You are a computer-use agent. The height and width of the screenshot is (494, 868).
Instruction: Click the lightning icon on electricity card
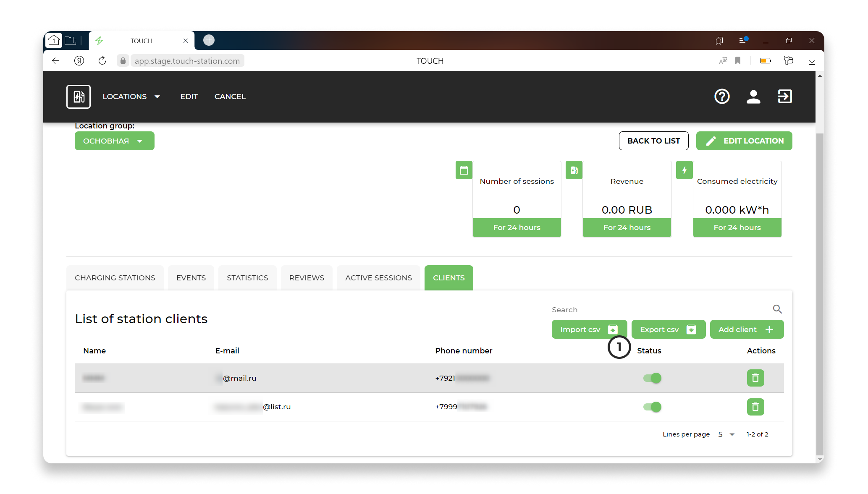[684, 170]
